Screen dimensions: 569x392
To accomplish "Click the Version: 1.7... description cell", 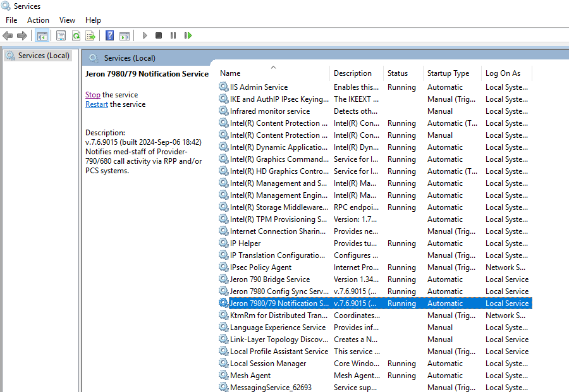I will pos(355,219).
